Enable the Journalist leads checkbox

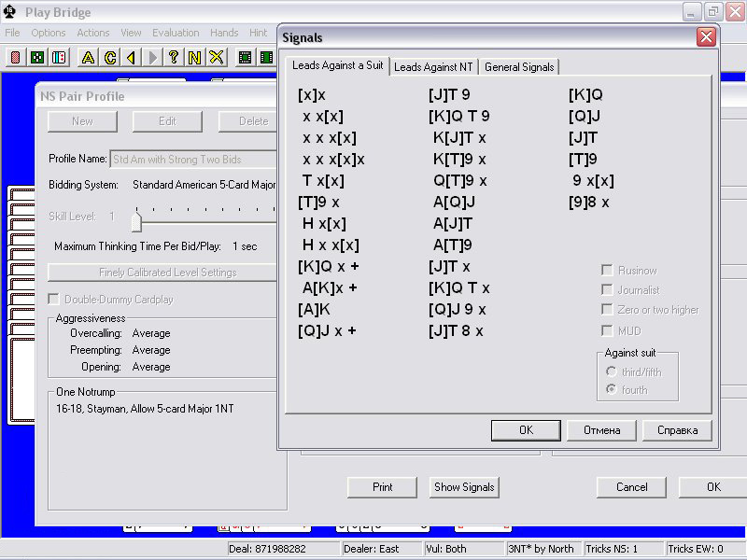click(x=608, y=290)
